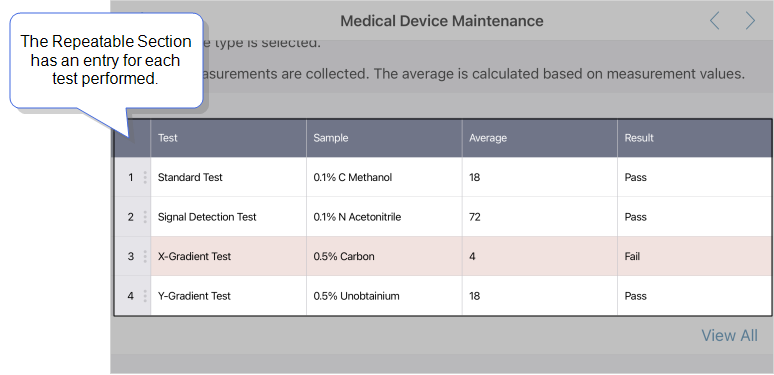Image resolution: width=774 pixels, height=375 pixels.
Task: Go to next page with right chevron
Action: pos(750,21)
